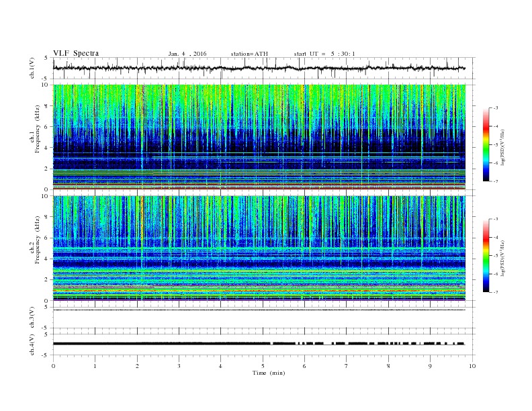Click the "7" tick on the time axis
Image resolution: width=532 pixels, height=411 pixels.
(x=347, y=366)
